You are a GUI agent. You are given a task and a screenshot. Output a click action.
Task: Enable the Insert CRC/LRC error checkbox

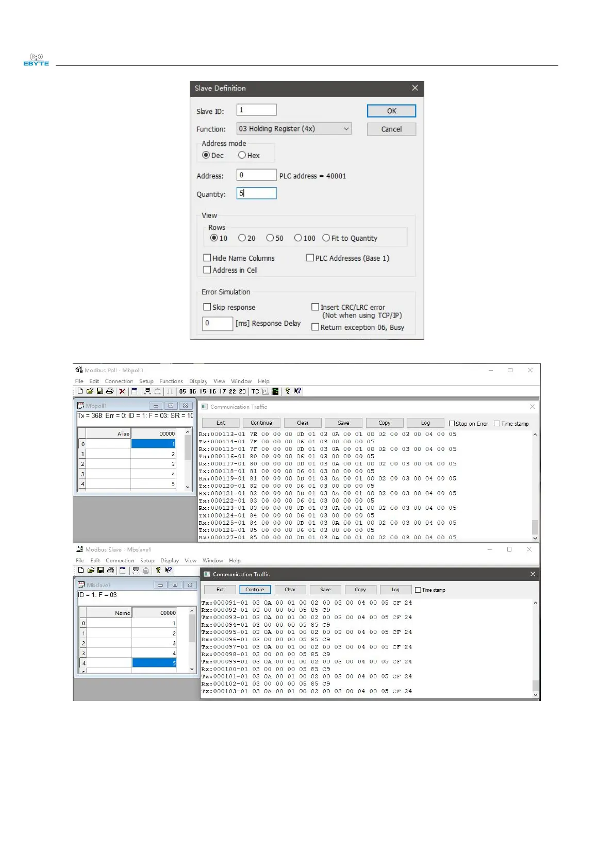315,307
